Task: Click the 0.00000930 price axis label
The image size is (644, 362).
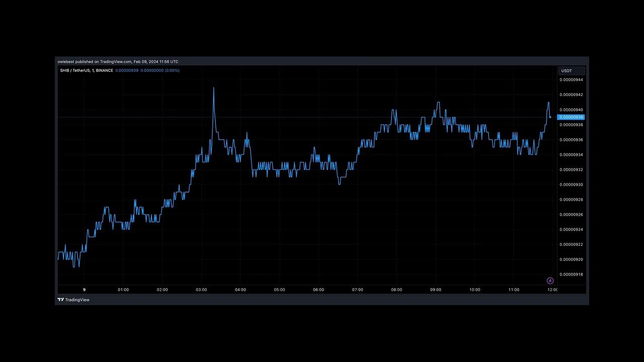Action: [x=571, y=185]
